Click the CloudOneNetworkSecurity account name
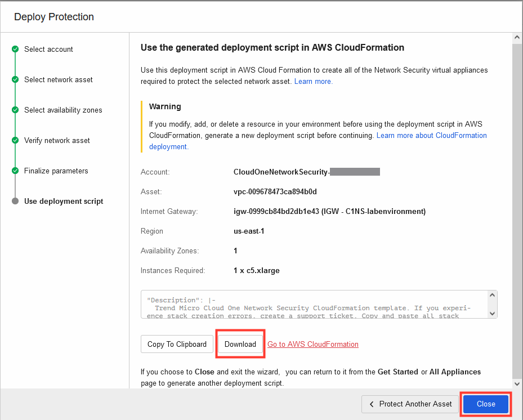This screenshot has width=523, height=420. tap(282, 172)
